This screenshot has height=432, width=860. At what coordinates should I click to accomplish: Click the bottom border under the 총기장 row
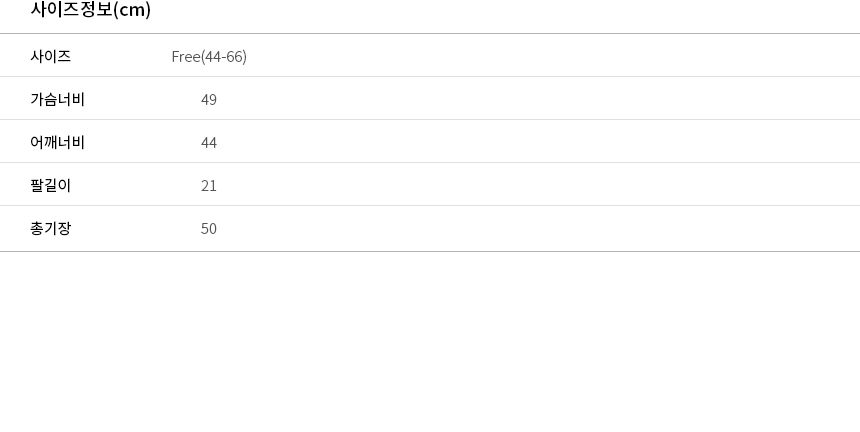click(x=430, y=252)
